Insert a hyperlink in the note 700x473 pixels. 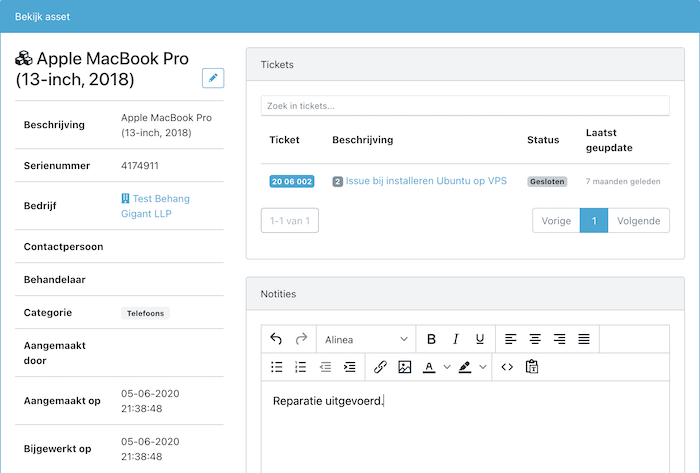380,367
